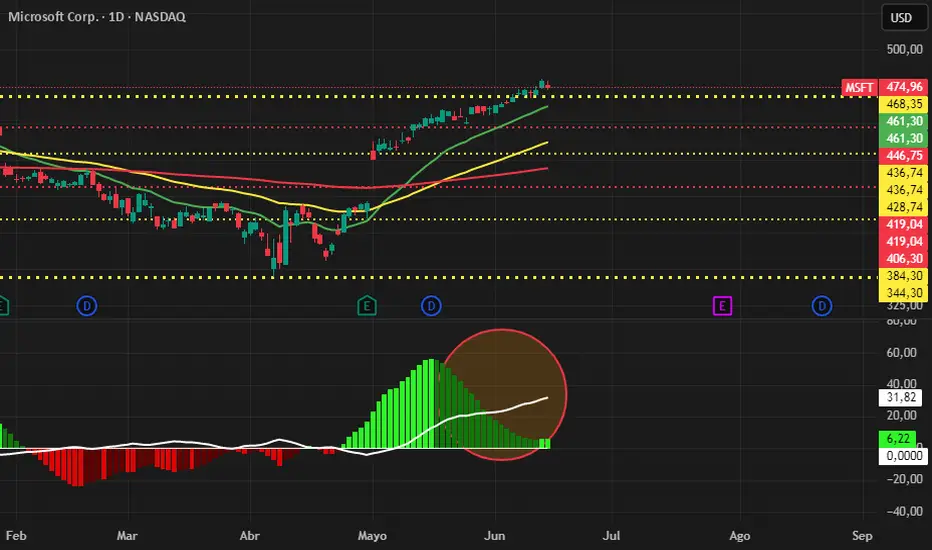The image size is (932, 550).
Task: Click the Feb label on time axis
Action: (x=16, y=536)
